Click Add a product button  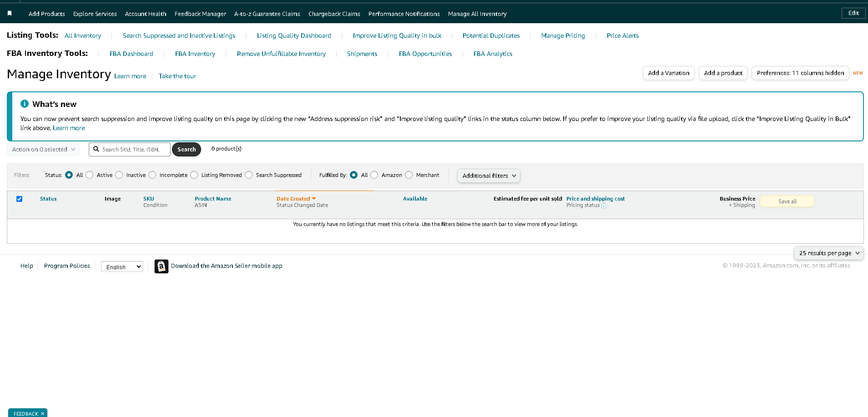[x=723, y=73]
